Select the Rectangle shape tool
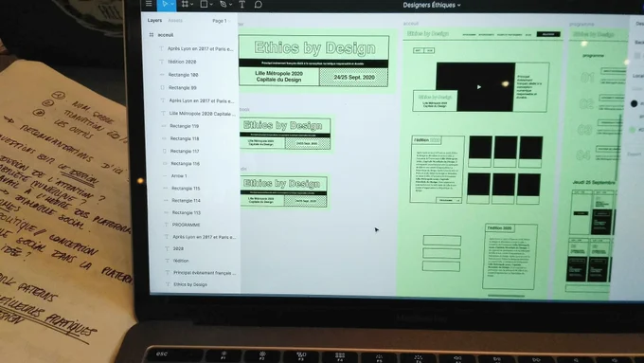644x363 pixels. [x=204, y=4]
